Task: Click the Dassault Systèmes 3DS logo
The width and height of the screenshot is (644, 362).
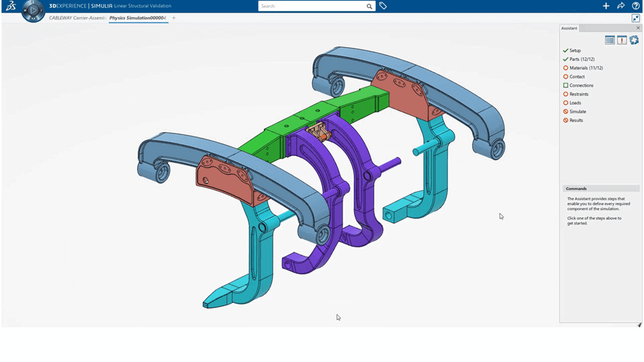Action: [10, 7]
